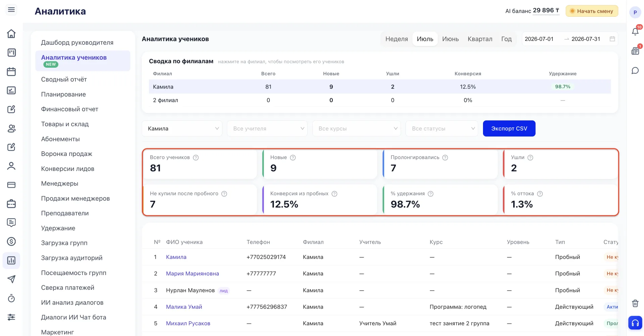Select the Июнь period tab
This screenshot has height=336, width=644.
(450, 39)
